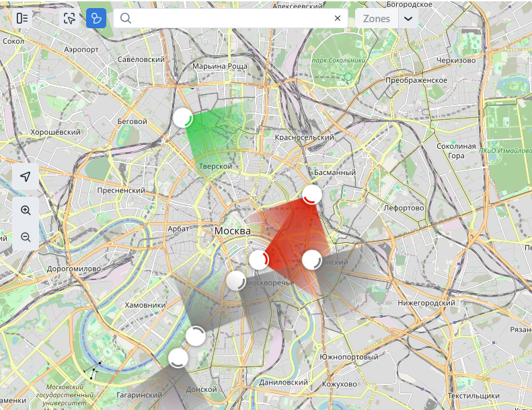
Task: Focus the map search input field
Action: pos(229,18)
